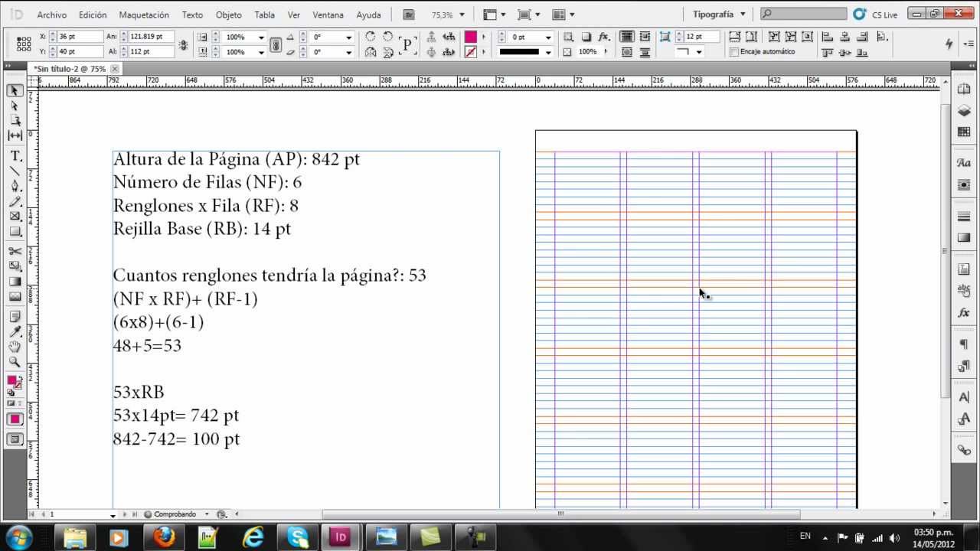The height and width of the screenshot is (551, 980).
Task: Select the Type tool
Action: [15, 155]
